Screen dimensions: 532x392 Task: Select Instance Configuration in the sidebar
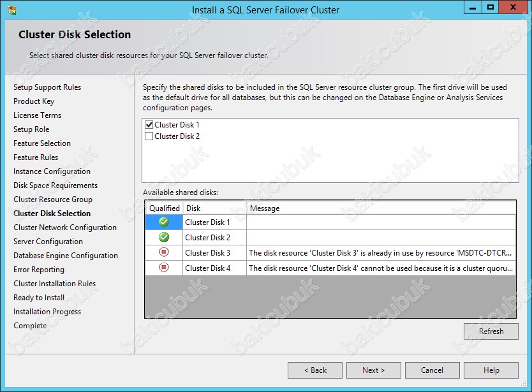pyautogui.click(x=52, y=171)
